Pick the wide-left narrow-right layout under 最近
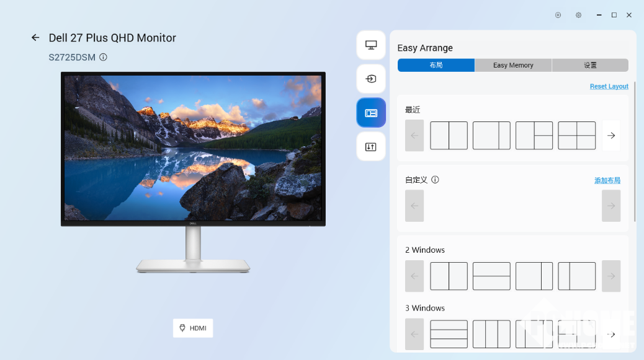This screenshot has height=360, width=644. [491, 135]
